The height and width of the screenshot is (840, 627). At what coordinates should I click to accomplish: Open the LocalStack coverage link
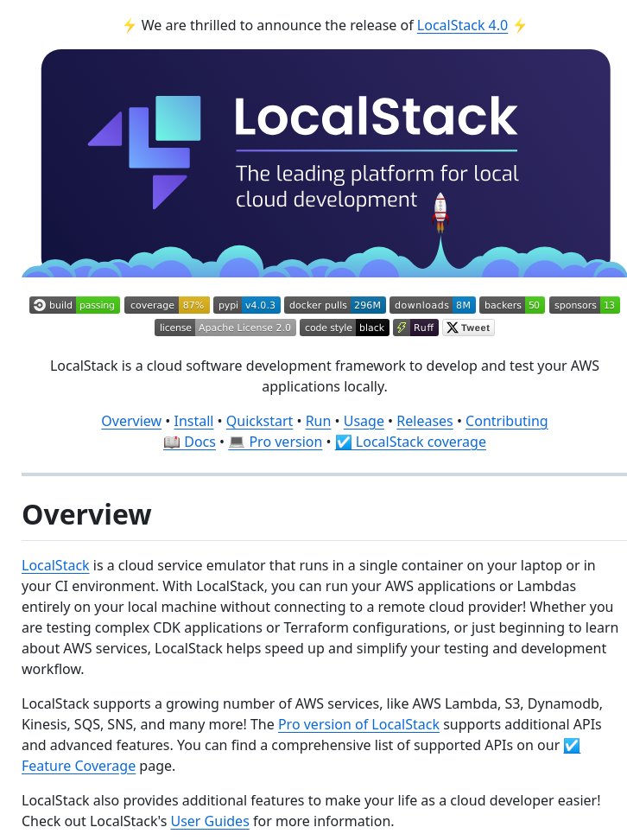pos(411,442)
